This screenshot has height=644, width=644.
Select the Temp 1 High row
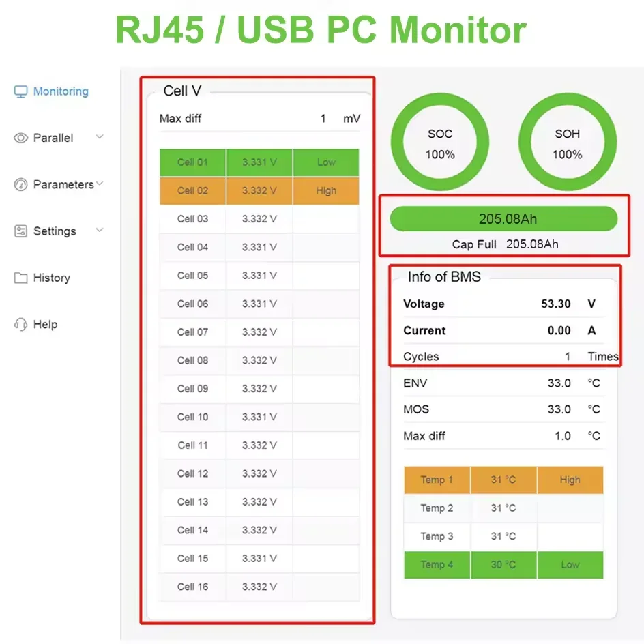pyautogui.click(x=503, y=480)
